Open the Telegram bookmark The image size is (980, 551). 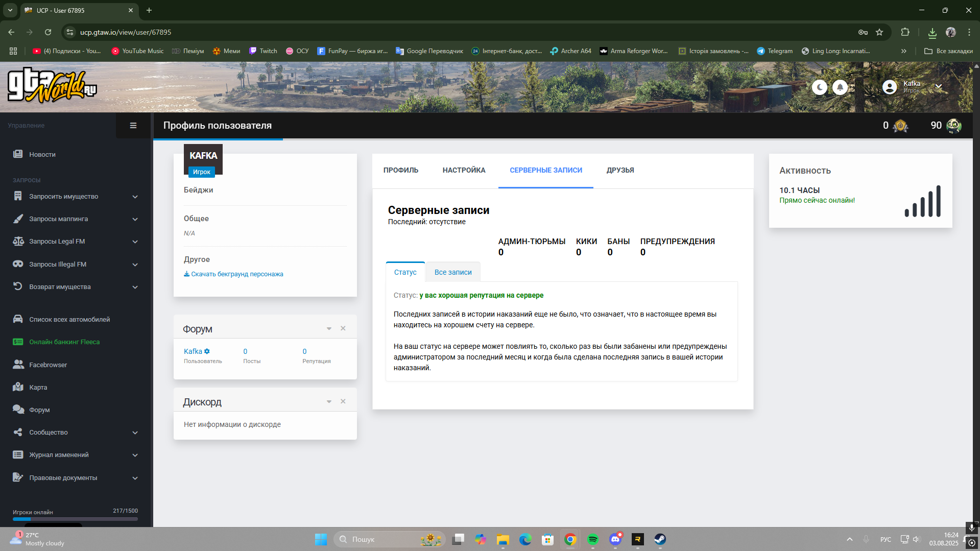pyautogui.click(x=775, y=51)
